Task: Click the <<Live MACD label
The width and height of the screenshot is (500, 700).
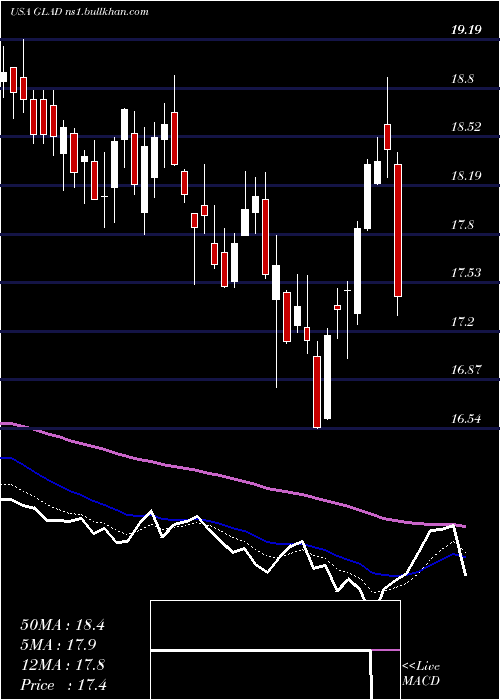Action: [x=421, y=674]
